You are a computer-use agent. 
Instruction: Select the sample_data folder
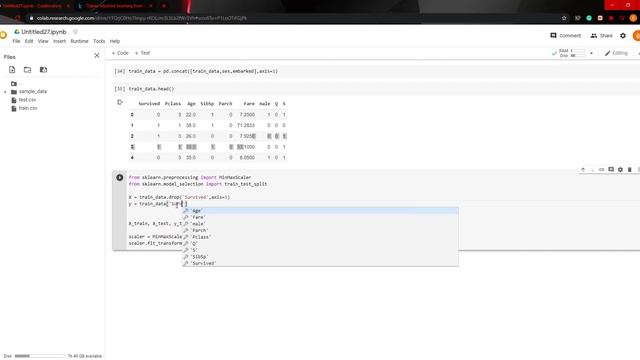pyautogui.click(x=33, y=92)
